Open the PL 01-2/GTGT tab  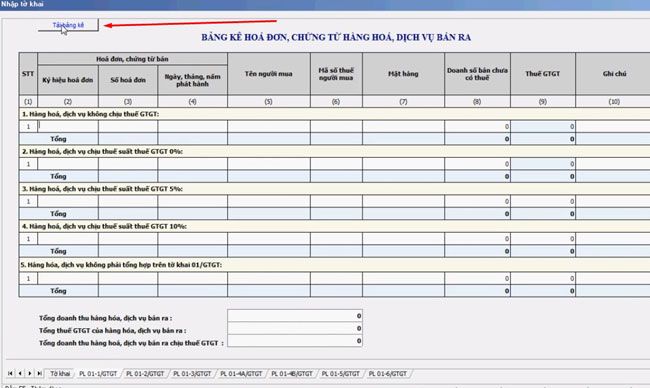(145, 373)
